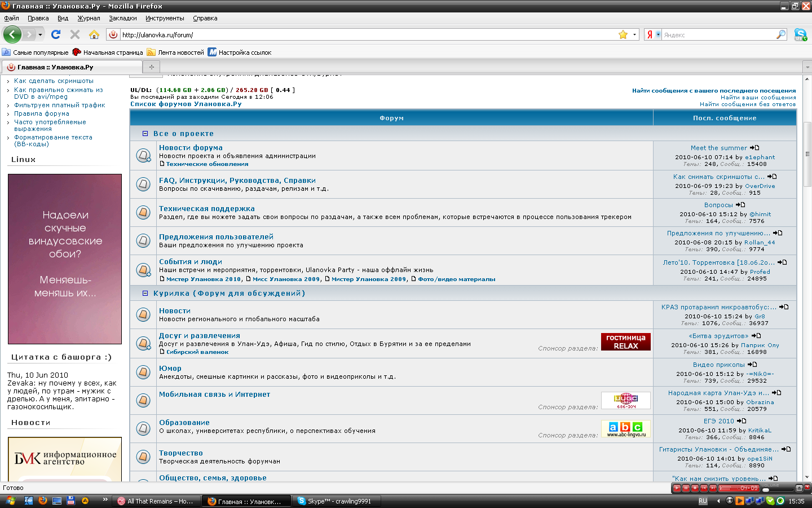Click the forum status icon beside Техническая поддержка
The width and height of the screenshot is (812, 508).
click(x=143, y=212)
